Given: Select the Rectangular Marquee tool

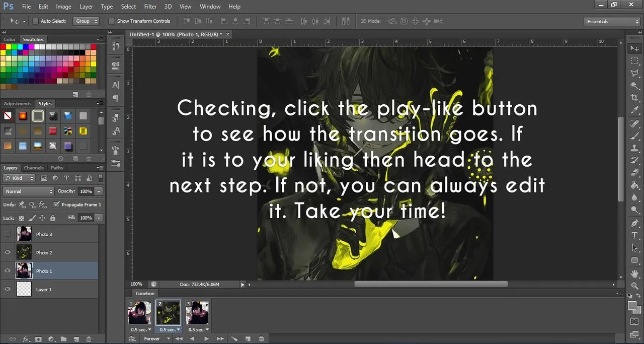Looking at the screenshot, I should click(x=634, y=61).
